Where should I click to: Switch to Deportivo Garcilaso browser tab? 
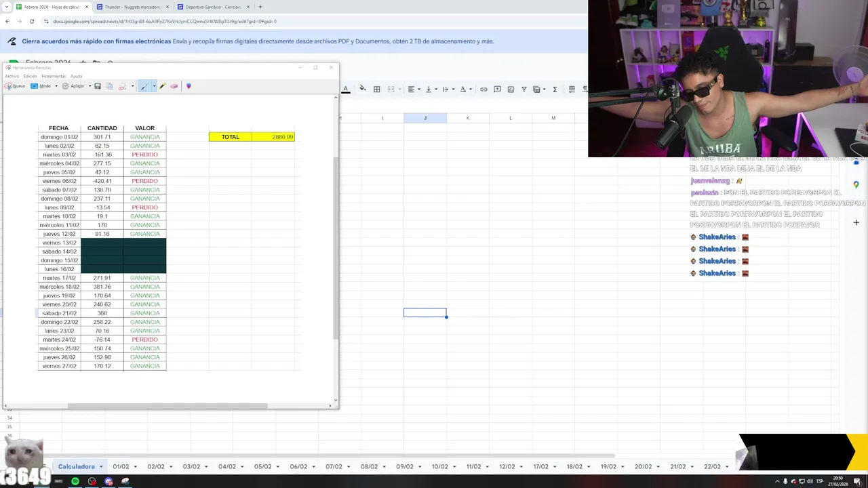tap(213, 7)
